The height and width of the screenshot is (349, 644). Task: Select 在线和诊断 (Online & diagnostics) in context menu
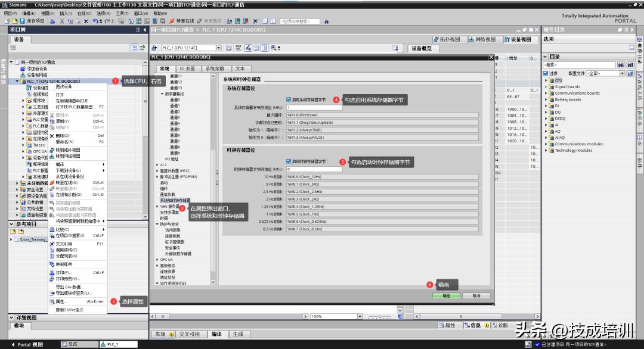[x=77, y=195]
